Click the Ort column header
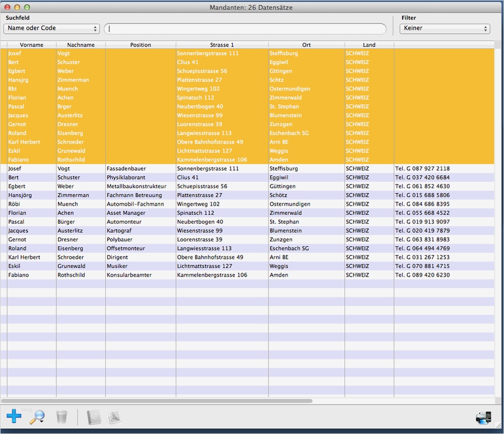Screen dimensions: 504x434 [307, 45]
